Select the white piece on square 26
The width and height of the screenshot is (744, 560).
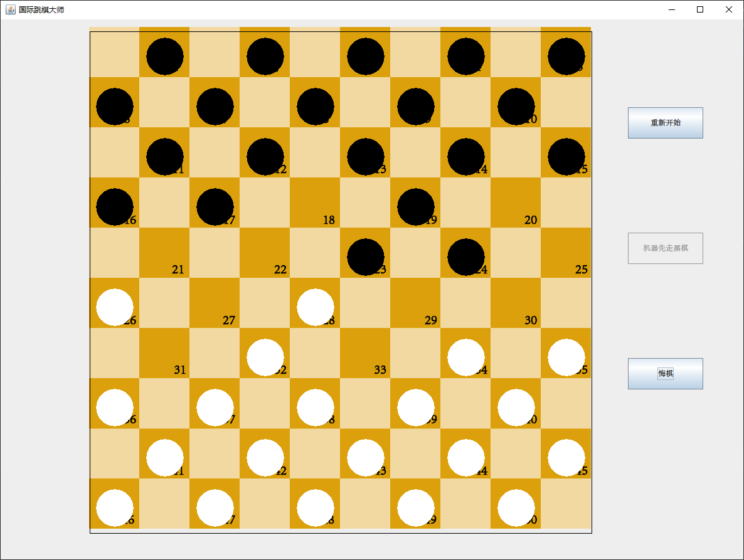click(115, 307)
